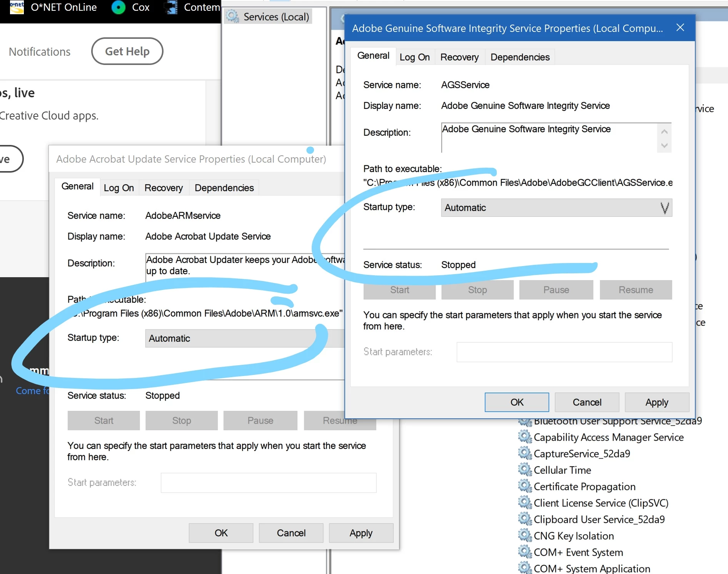Click OK in the Acrobat Update Service dialog

pos(221,533)
